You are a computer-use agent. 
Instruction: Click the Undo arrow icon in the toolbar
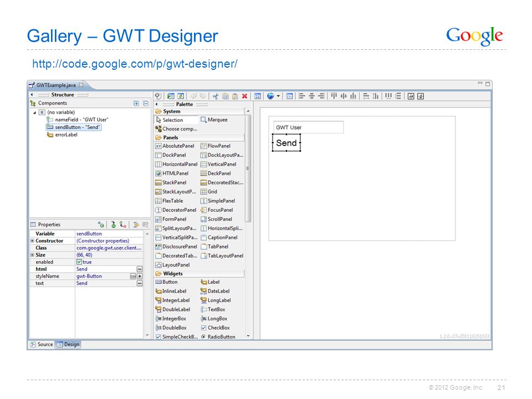click(194, 96)
